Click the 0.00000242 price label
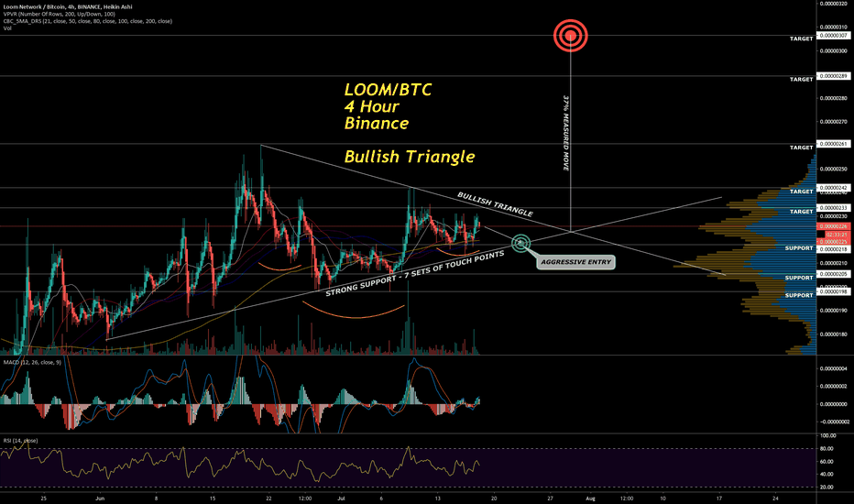 tap(833, 188)
